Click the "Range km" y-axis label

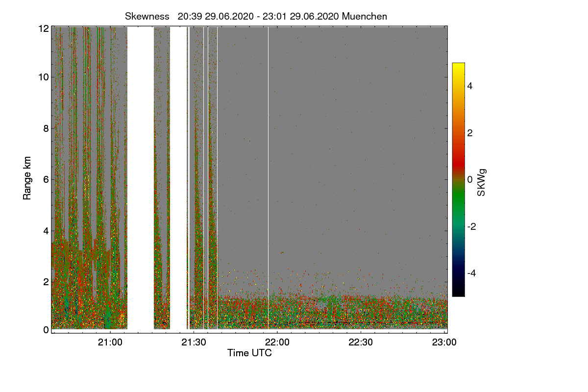pyautogui.click(x=27, y=178)
